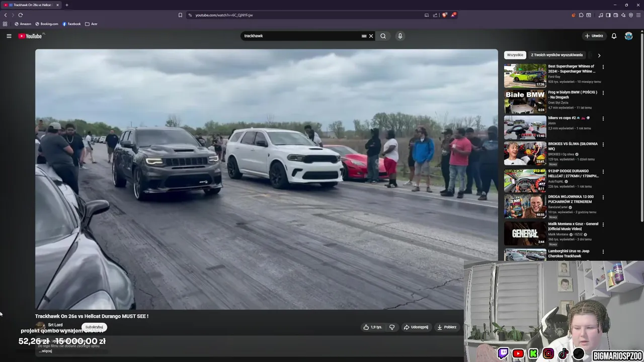Show more filter chips with the arrow
The image size is (644, 362).
tap(599, 55)
